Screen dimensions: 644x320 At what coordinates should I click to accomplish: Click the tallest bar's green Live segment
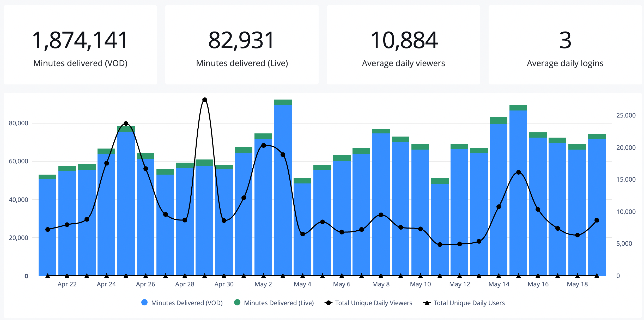click(x=283, y=102)
